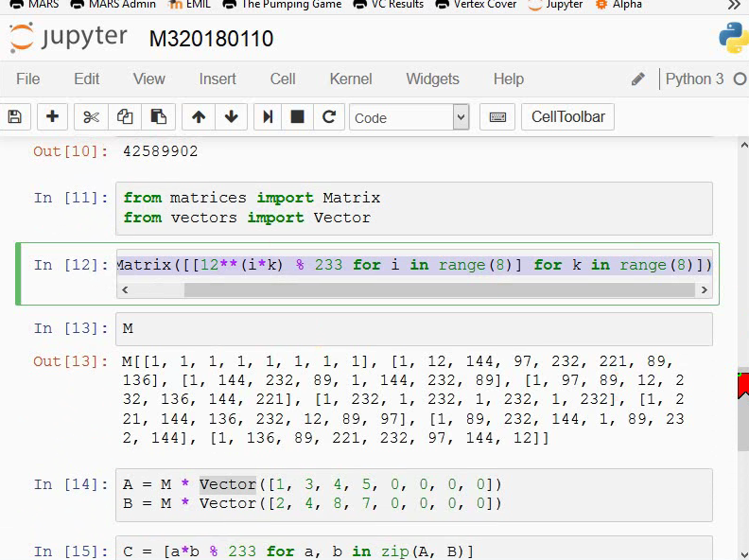Open the Edit menu
This screenshot has width=749, height=560.
[x=86, y=79]
